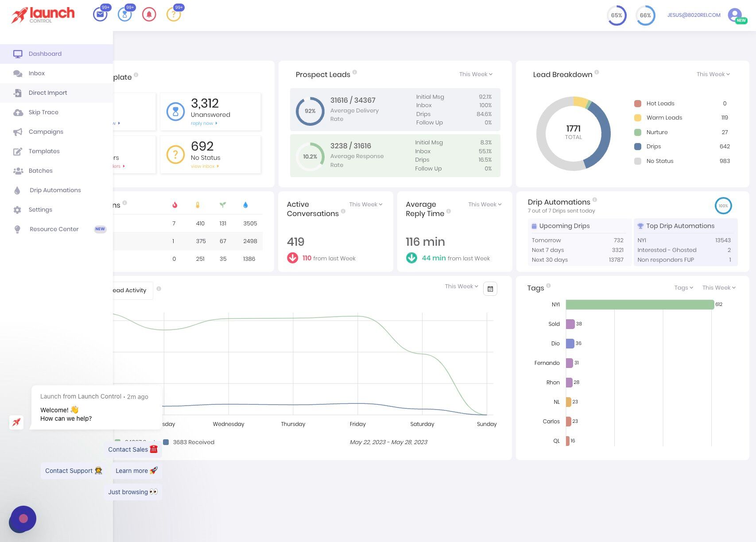Open the calendar icon on activity chart
Image resolution: width=756 pixels, height=542 pixels.
[x=490, y=289]
